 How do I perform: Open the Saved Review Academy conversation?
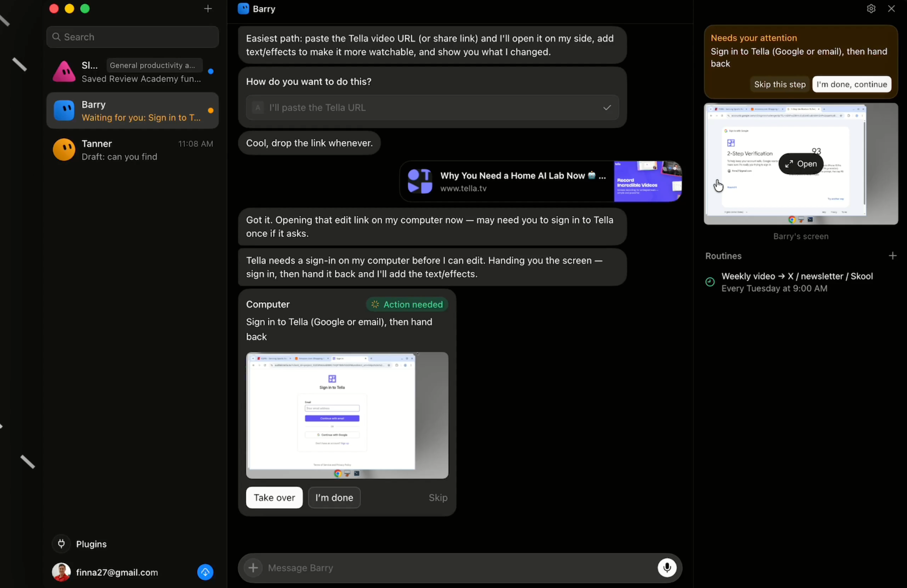(x=133, y=72)
